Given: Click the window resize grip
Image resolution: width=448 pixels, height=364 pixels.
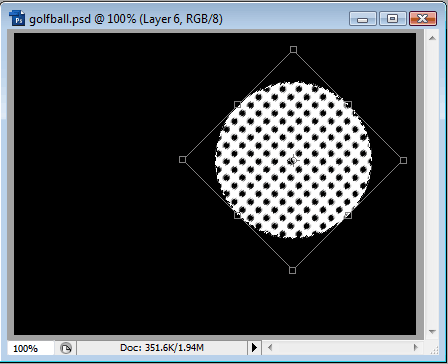Looking at the screenshot, I should (x=434, y=349).
